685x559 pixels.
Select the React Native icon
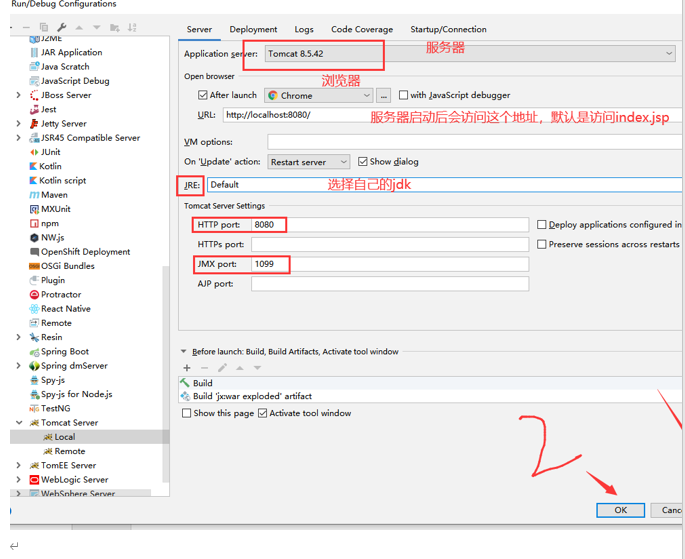pos(34,309)
